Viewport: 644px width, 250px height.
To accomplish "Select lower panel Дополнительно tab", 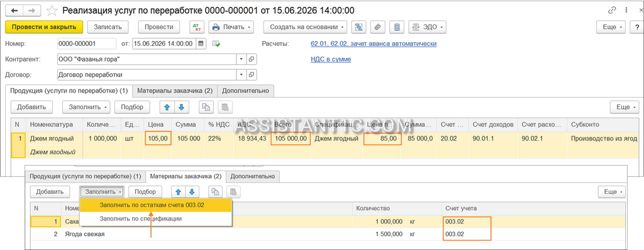I will click(x=253, y=176).
